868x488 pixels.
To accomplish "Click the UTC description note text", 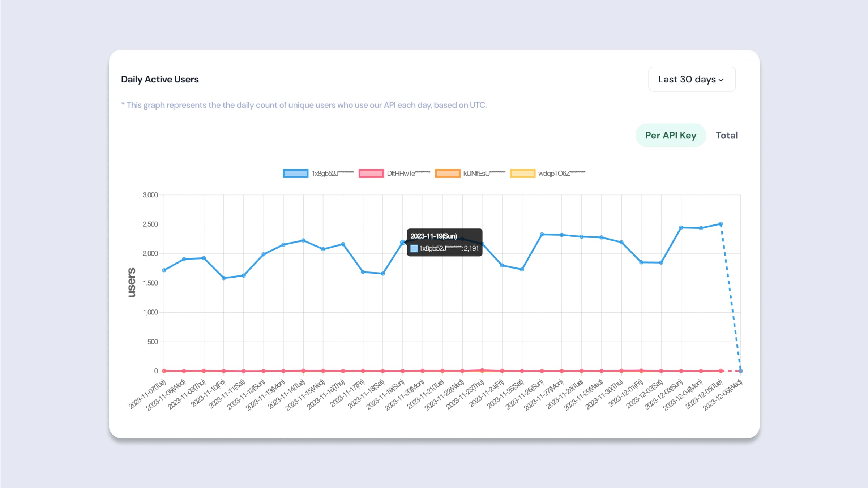I will pos(304,105).
